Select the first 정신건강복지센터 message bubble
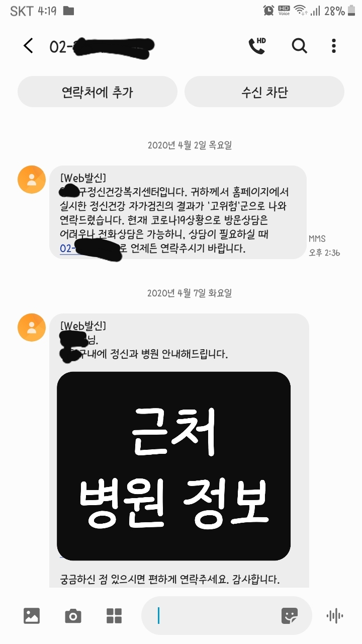 coord(178,212)
